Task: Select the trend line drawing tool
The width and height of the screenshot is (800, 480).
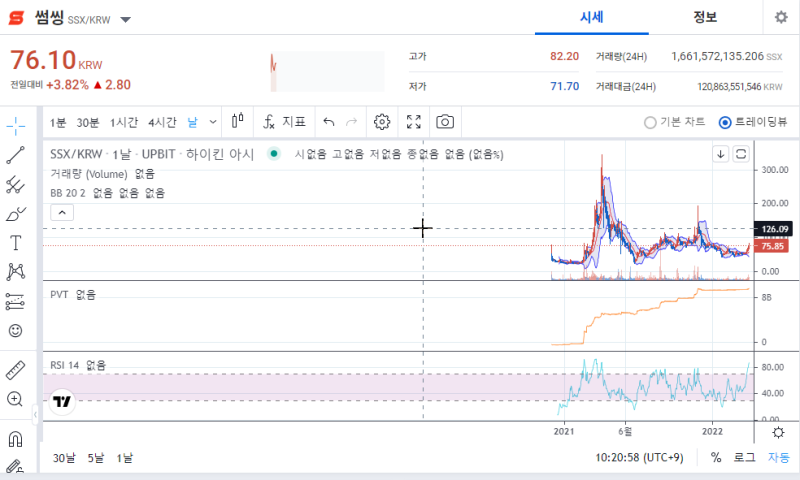Action: click(x=16, y=155)
